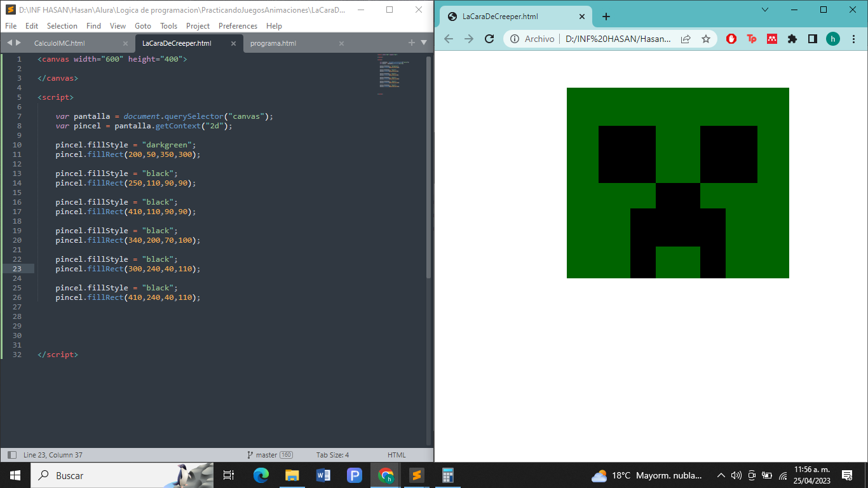Open the Selection menu
The width and height of the screenshot is (868, 488).
[62, 26]
